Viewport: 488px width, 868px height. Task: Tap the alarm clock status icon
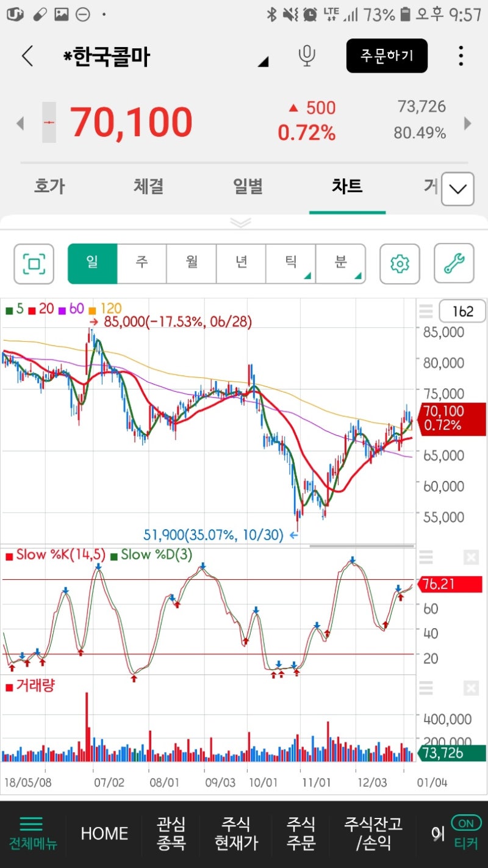[310, 14]
